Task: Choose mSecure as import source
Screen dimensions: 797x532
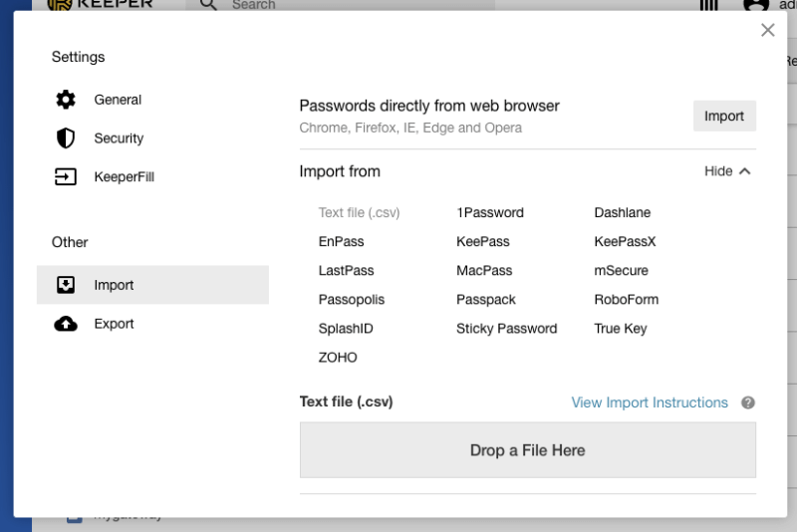Action: [621, 270]
